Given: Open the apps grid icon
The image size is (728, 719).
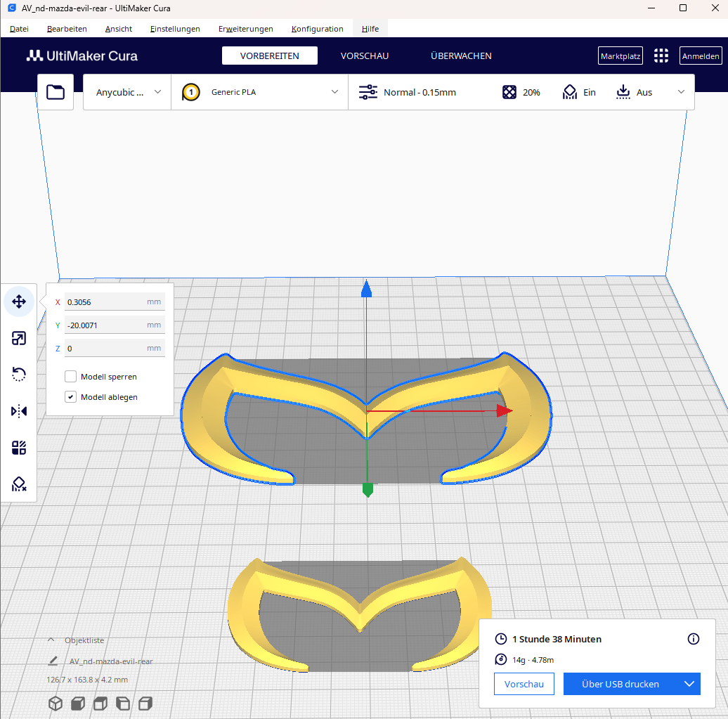Looking at the screenshot, I should [661, 56].
